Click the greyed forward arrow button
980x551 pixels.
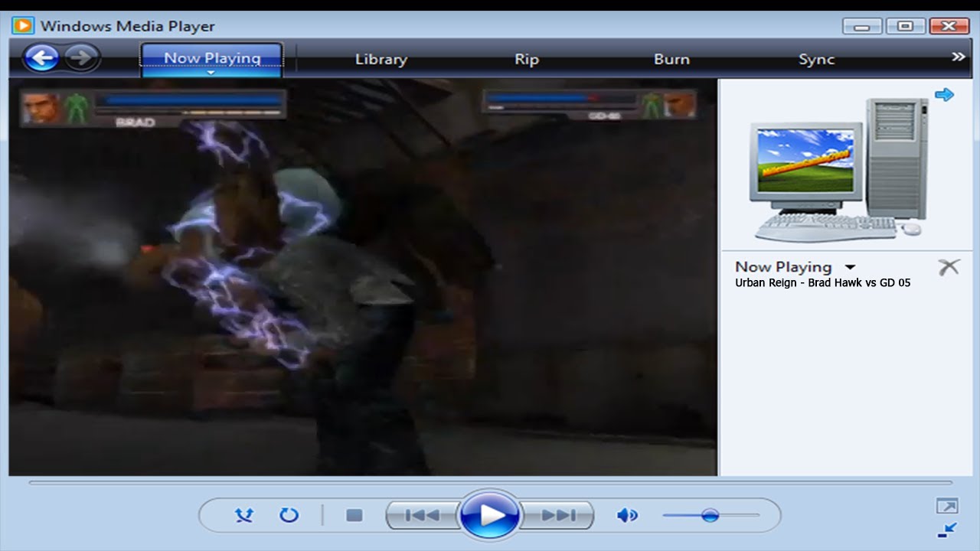pos(82,57)
